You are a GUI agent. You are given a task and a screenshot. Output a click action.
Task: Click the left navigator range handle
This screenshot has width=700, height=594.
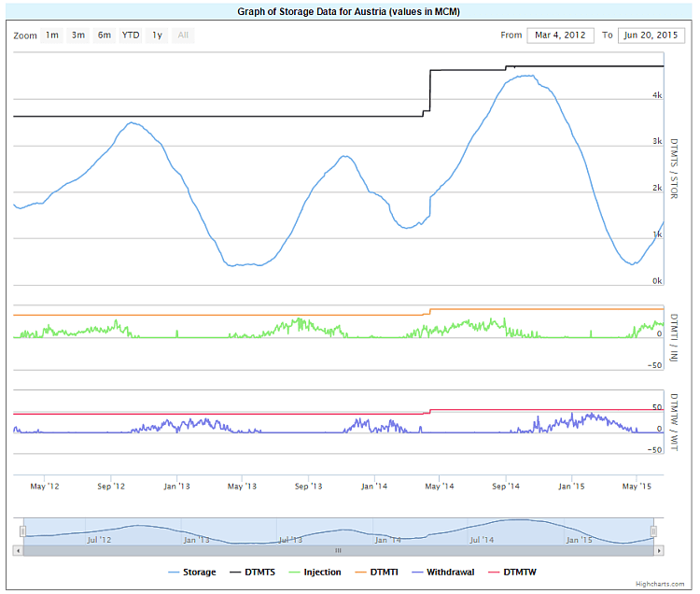(x=22, y=531)
